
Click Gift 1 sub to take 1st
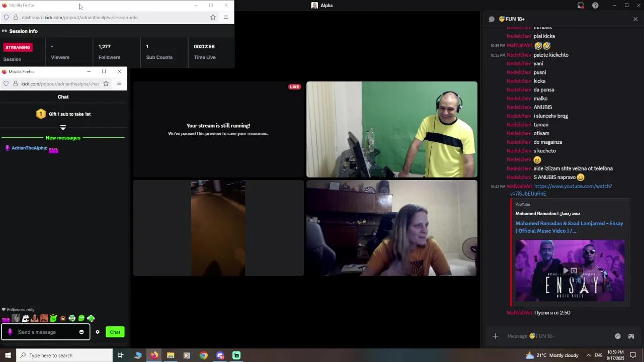(69, 114)
